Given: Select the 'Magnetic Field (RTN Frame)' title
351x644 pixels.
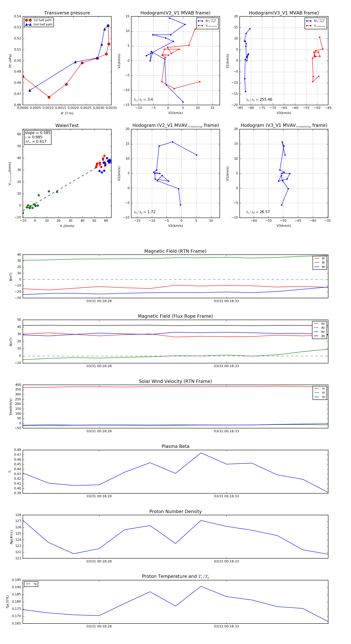Looking at the screenshot, I should [x=175, y=251].
